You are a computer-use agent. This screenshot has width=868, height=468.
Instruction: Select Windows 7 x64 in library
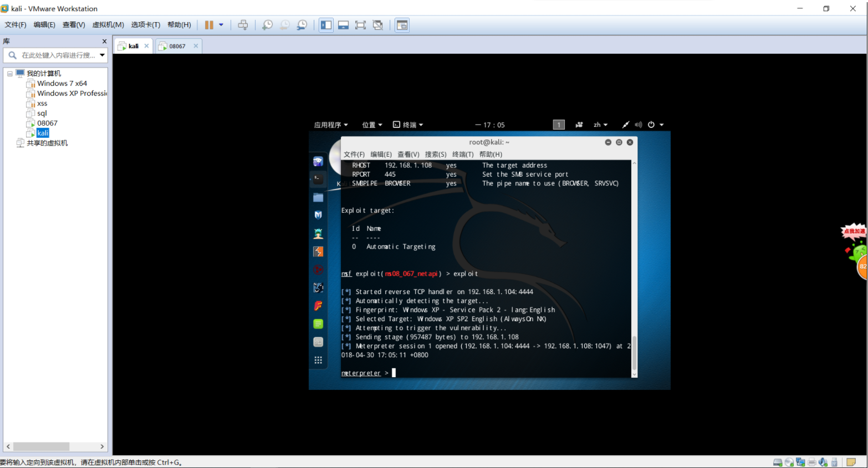tap(62, 84)
